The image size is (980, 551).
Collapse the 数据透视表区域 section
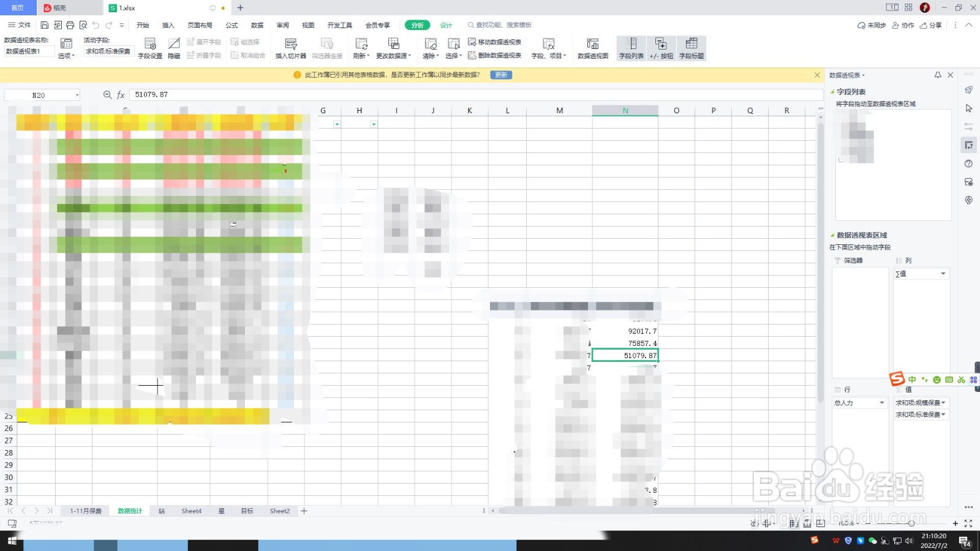pos(832,235)
